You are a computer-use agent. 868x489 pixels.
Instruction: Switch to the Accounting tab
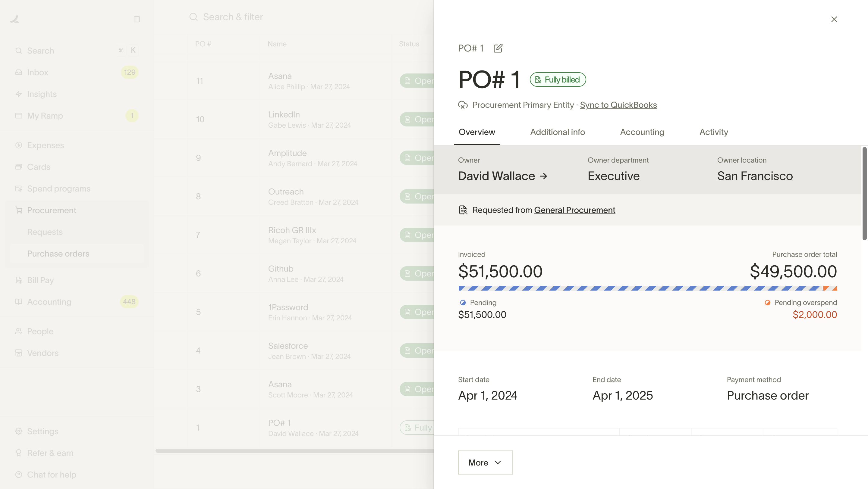pos(642,132)
